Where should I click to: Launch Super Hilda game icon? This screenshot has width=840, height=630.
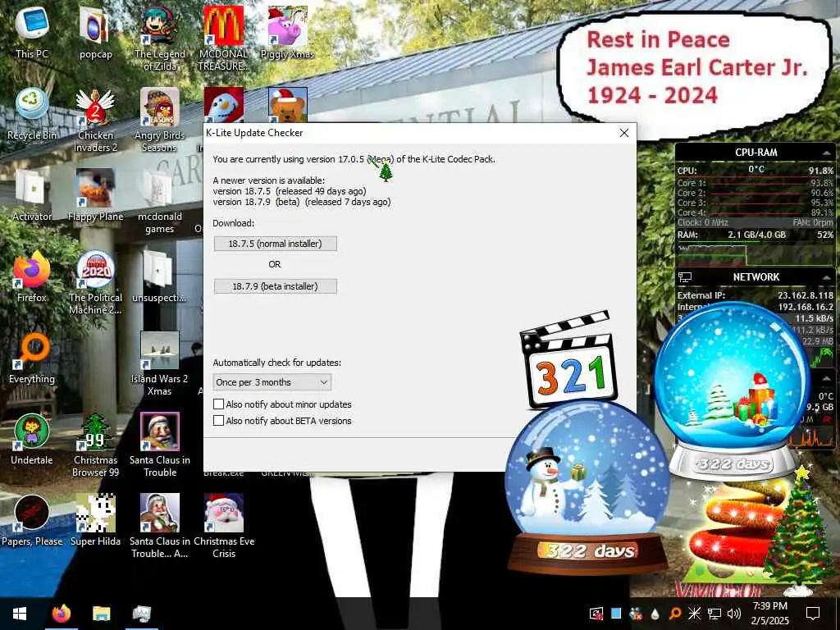click(x=95, y=521)
